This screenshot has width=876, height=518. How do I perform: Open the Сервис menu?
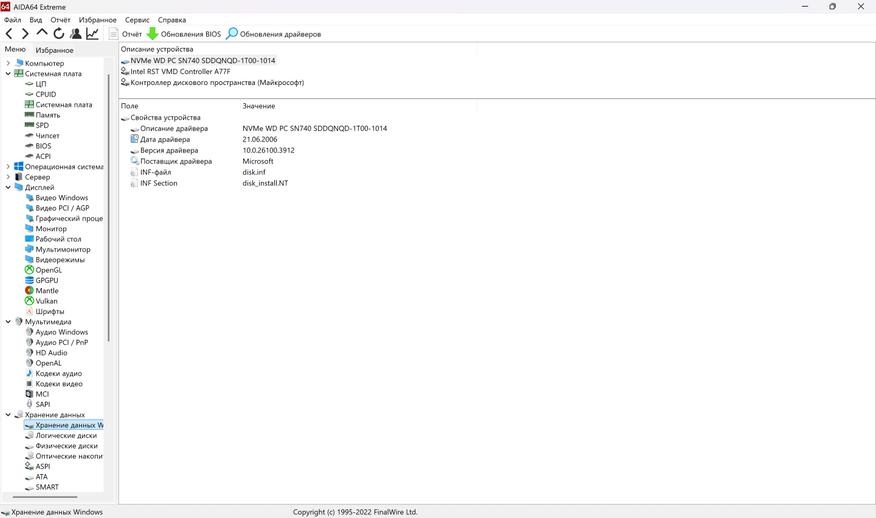137,20
